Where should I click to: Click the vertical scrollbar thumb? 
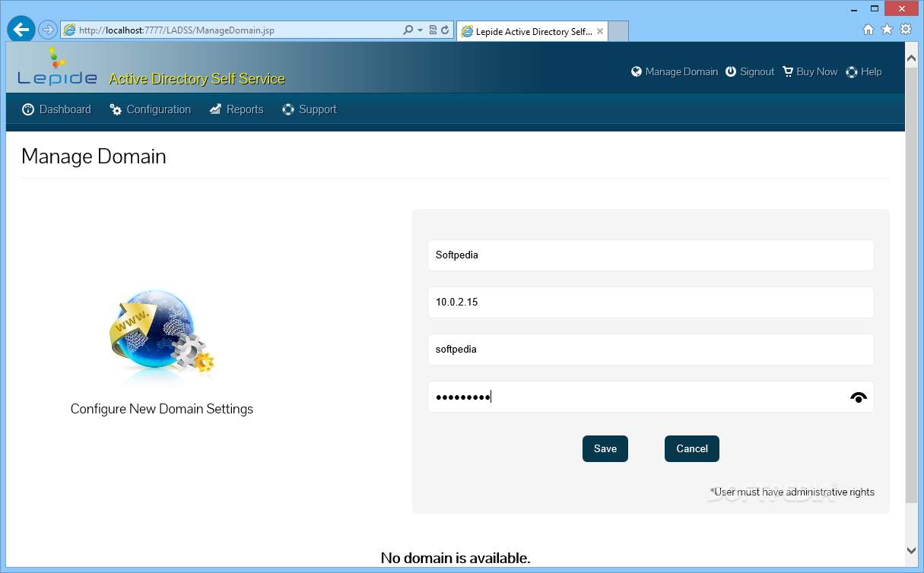pos(911,285)
